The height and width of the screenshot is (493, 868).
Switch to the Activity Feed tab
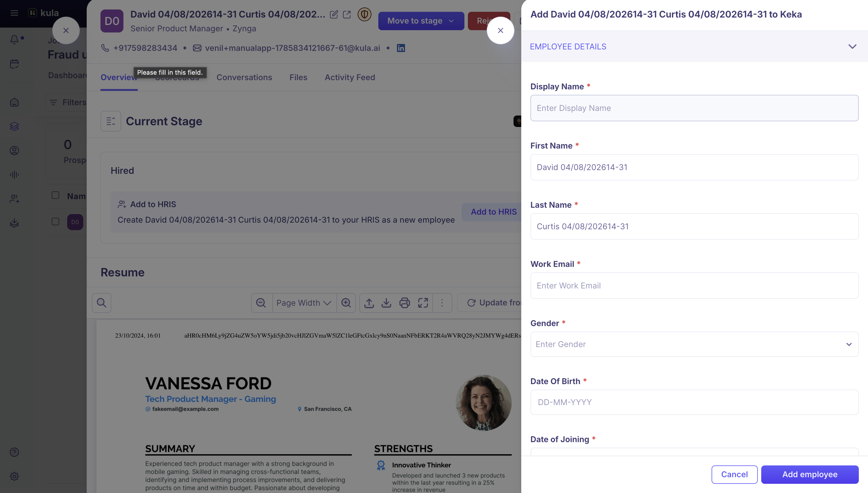350,77
